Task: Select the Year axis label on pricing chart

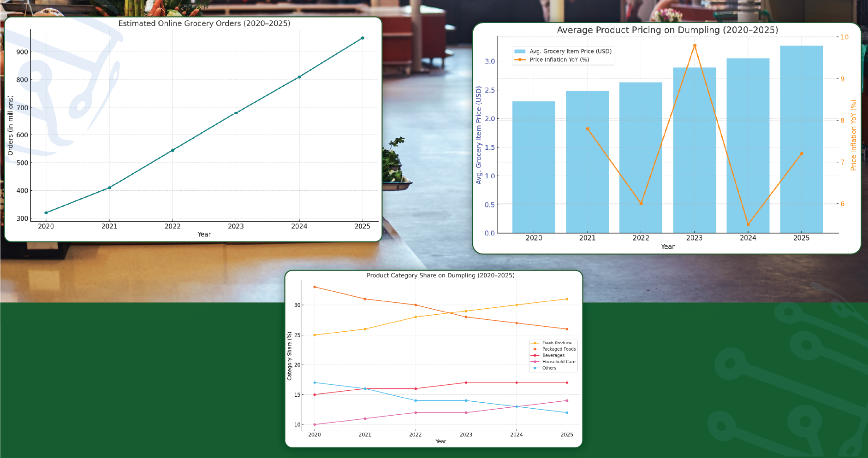Action: click(x=667, y=247)
